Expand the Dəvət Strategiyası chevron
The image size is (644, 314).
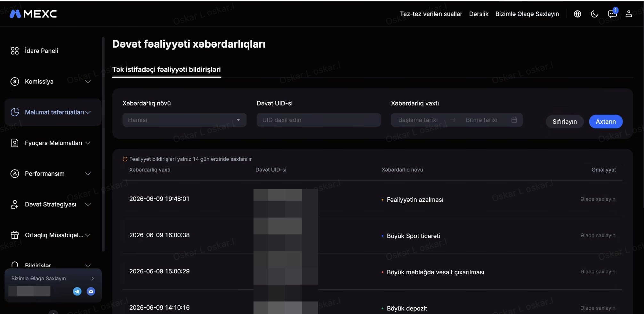88,204
